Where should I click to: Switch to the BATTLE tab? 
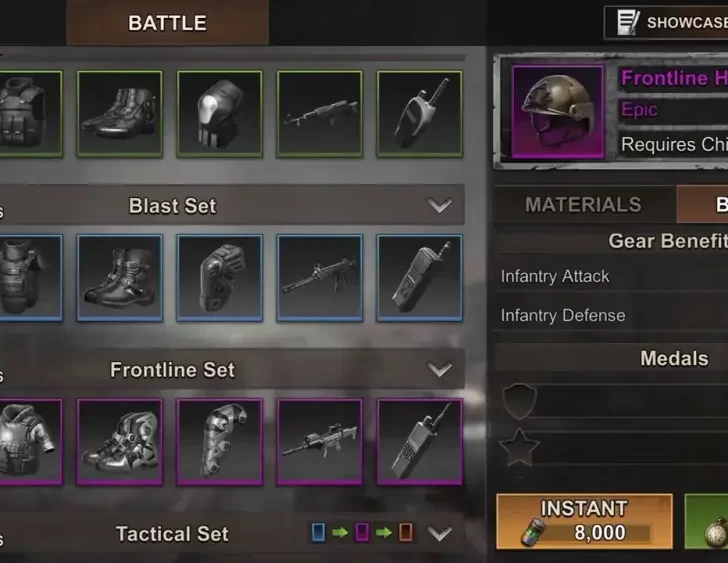click(x=167, y=22)
